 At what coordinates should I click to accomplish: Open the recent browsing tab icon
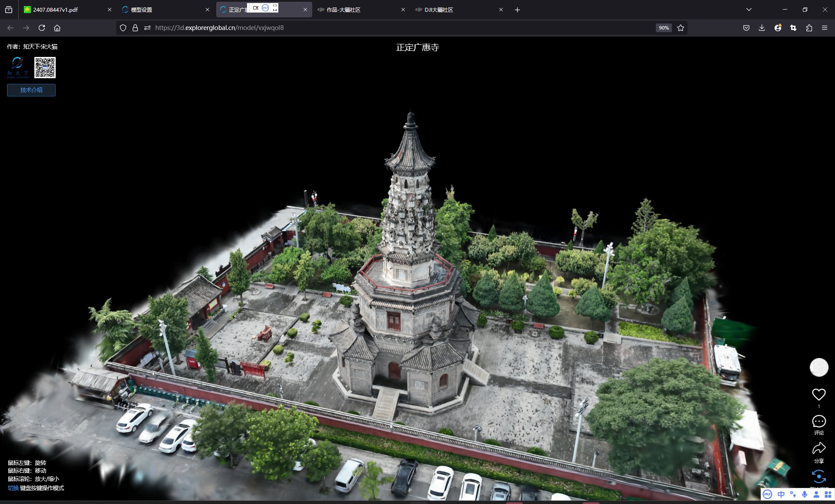pyautogui.click(x=9, y=10)
